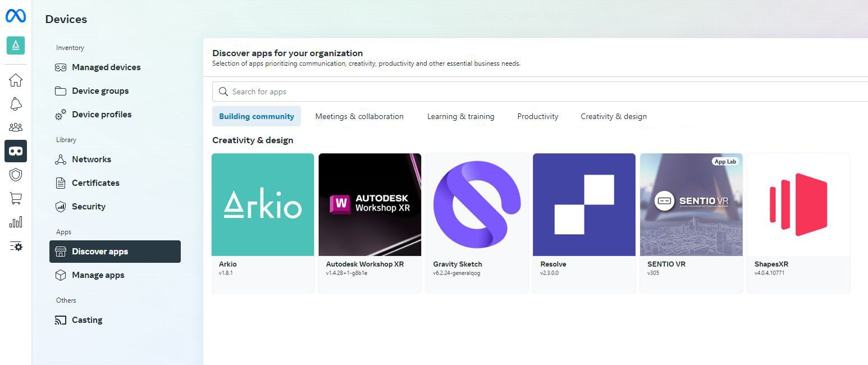This screenshot has width=868, height=365.
Task: Click version text v6.2.24-generalqog
Action: click(456, 273)
